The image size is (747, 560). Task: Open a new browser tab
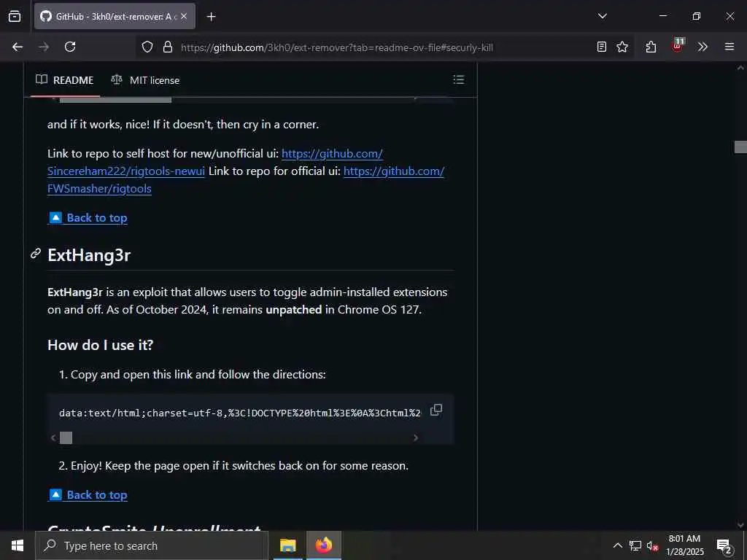point(211,17)
